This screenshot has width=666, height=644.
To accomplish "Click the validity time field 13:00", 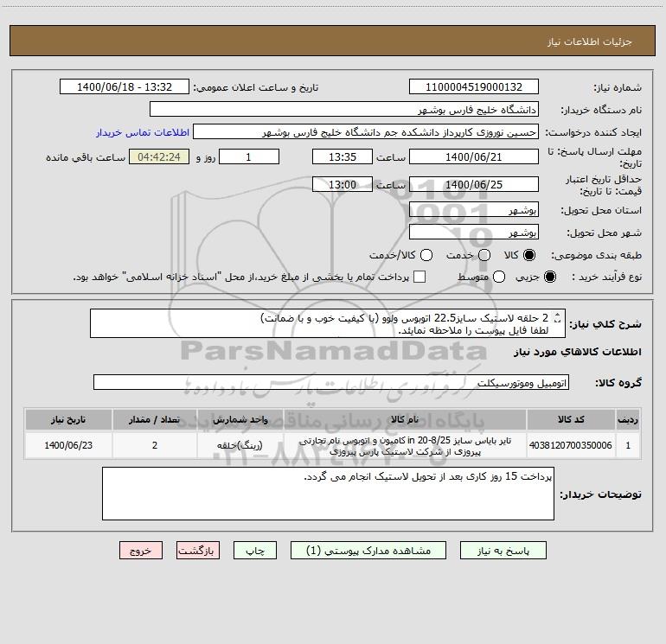I will (343, 184).
